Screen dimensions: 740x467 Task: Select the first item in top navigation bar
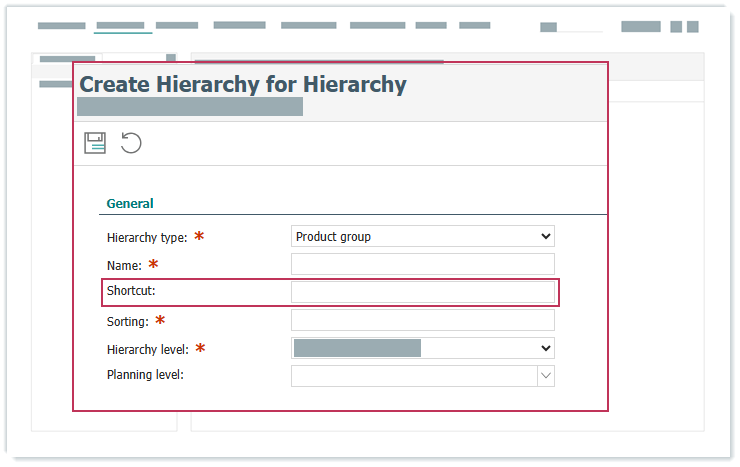(61, 26)
